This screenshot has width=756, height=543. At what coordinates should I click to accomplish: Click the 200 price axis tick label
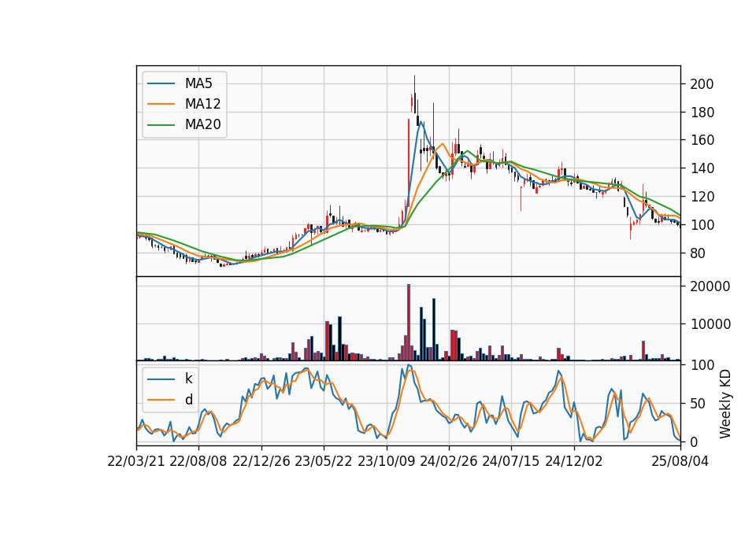point(702,84)
